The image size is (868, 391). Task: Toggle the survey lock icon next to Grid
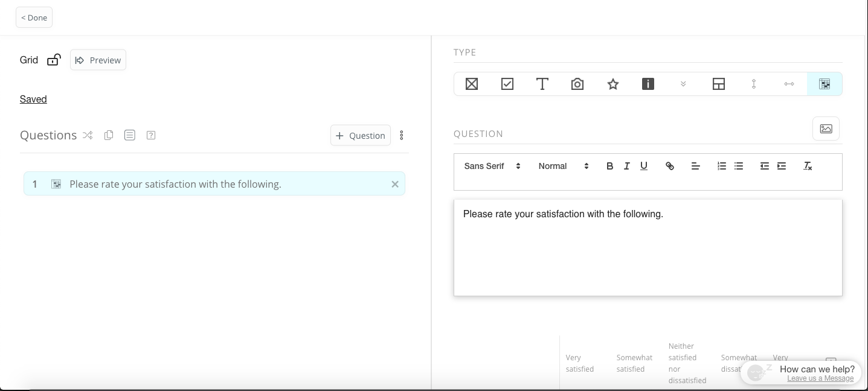pos(54,60)
